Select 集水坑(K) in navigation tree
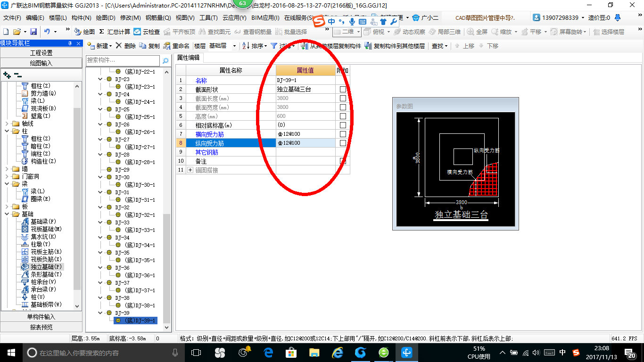Screen dimensions: 644x362 (43, 237)
